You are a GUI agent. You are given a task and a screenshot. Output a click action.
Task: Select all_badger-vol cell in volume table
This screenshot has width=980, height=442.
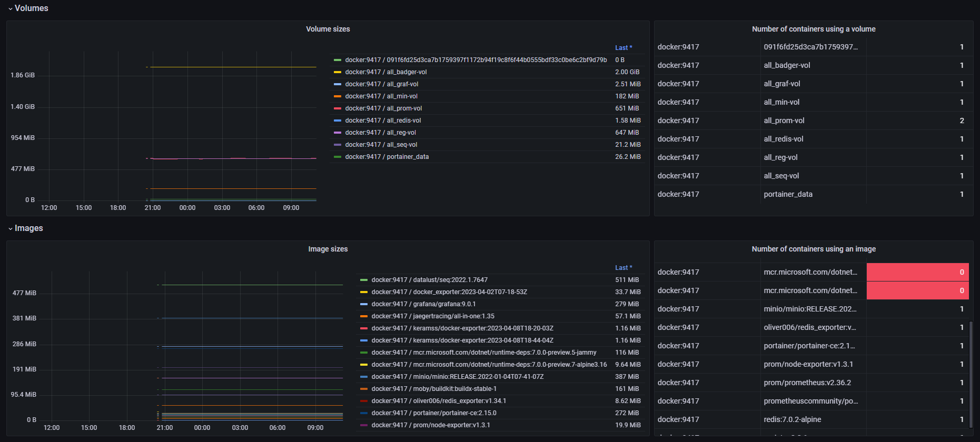pyautogui.click(x=813, y=65)
